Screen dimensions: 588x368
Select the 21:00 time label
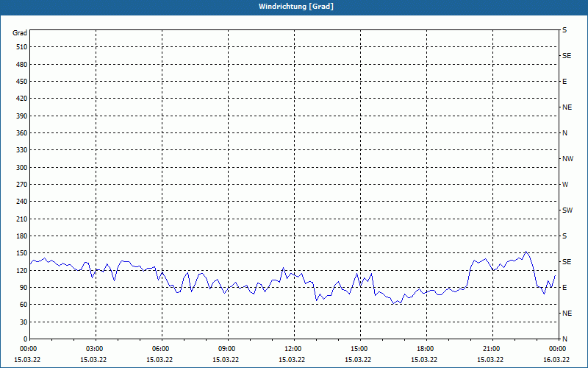(x=491, y=349)
